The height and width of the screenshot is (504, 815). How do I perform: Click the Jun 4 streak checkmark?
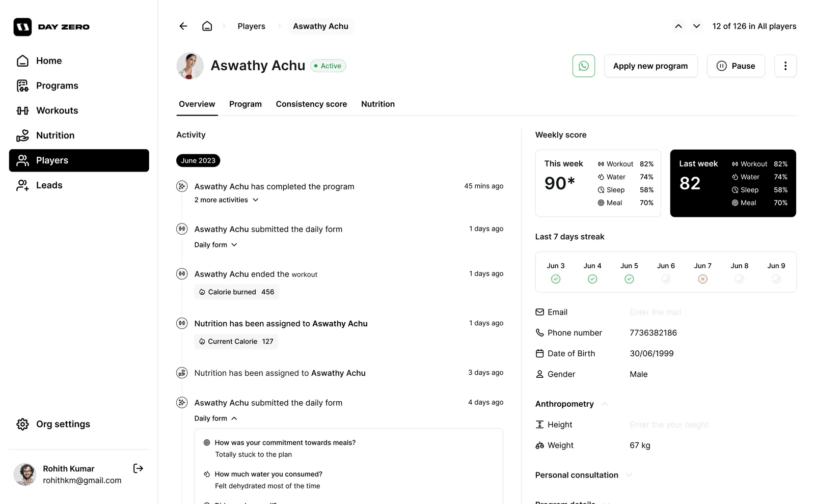(592, 279)
